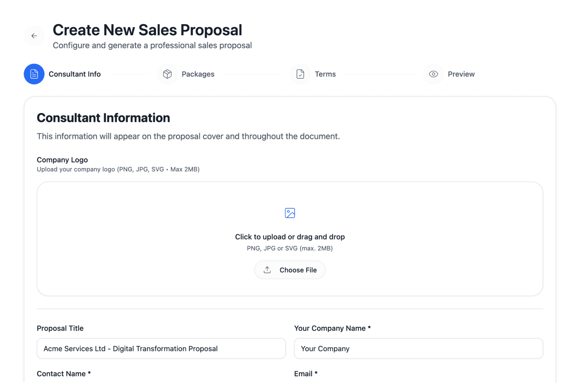Click the Terms document icon
The height and width of the screenshot is (392, 580).
pyautogui.click(x=300, y=74)
